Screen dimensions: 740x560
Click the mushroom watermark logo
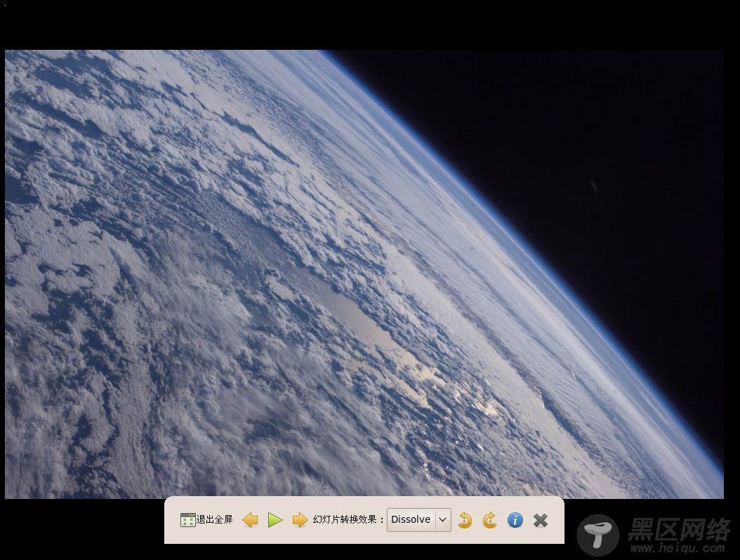(x=598, y=535)
